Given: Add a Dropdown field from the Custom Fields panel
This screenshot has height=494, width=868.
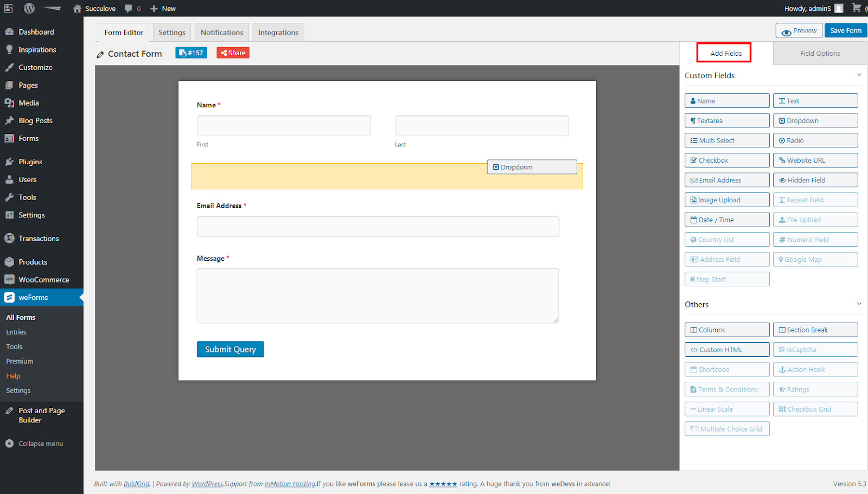Looking at the screenshot, I should [815, 121].
